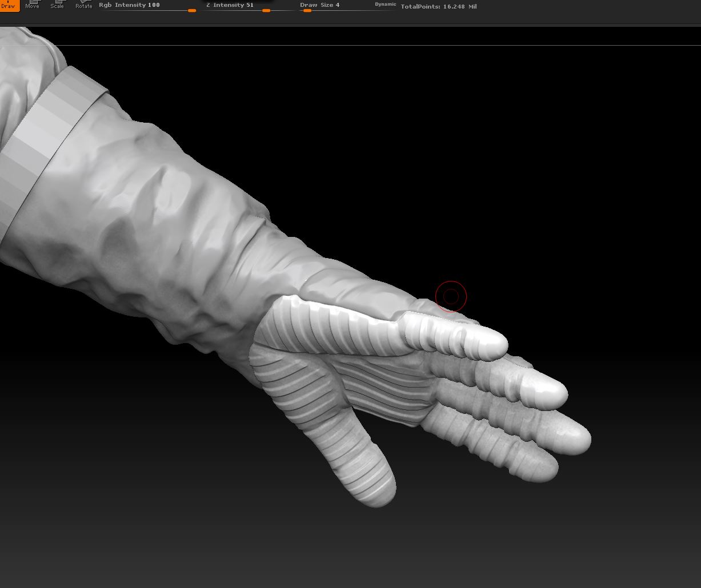The width and height of the screenshot is (701, 588).
Task: Click the Draw Size slider handle
Action: [307, 10]
